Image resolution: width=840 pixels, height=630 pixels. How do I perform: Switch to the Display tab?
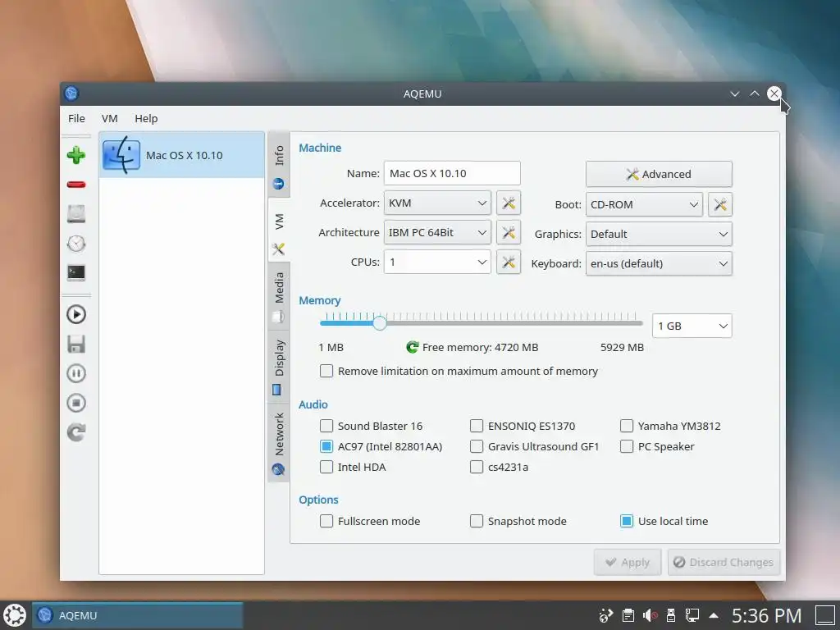click(x=279, y=366)
